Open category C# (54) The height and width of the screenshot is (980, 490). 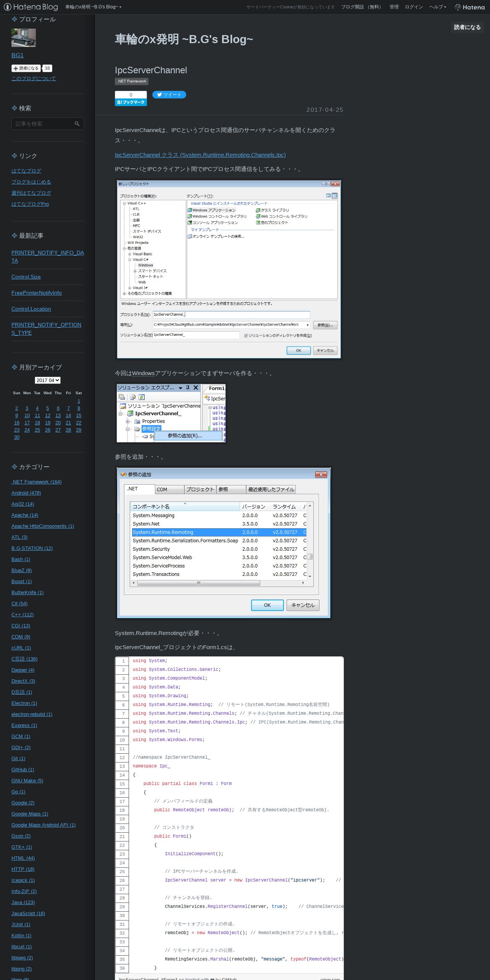tap(19, 603)
